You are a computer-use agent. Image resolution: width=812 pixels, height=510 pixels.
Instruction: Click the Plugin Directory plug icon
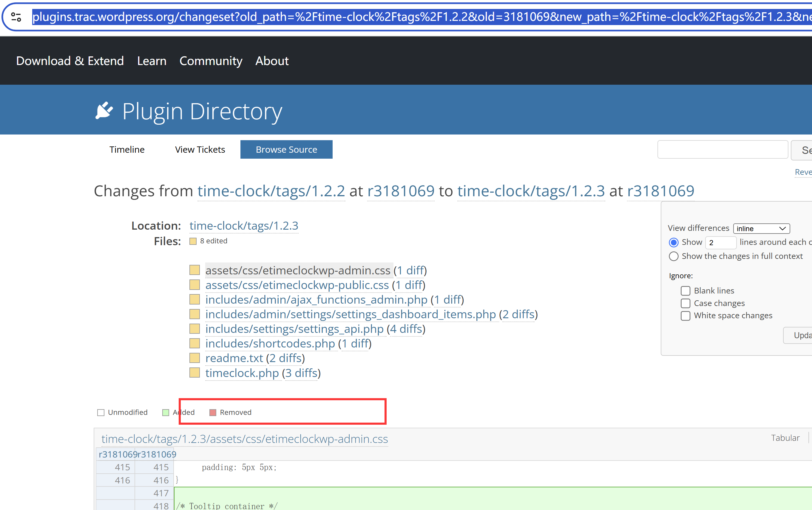tap(104, 111)
